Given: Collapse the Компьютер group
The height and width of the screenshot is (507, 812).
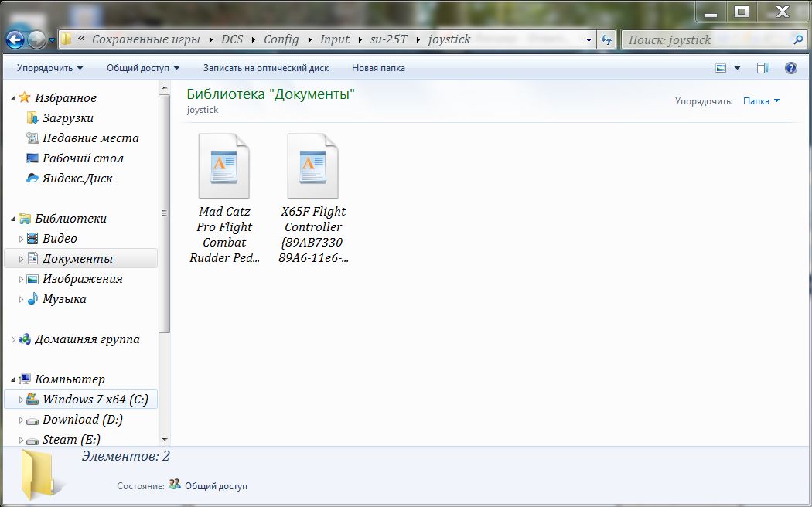Looking at the screenshot, I should coord(13,380).
